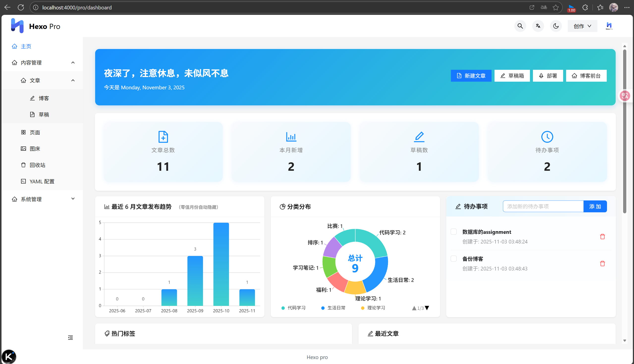Open the 创作 dropdown menu

tap(582, 26)
